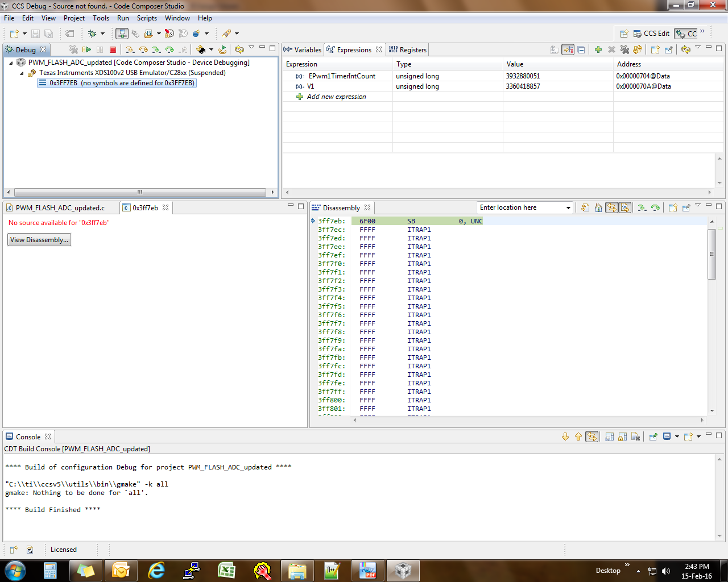This screenshot has width=728, height=582.
Task: Open the Run menu
Action: tap(123, 18)
